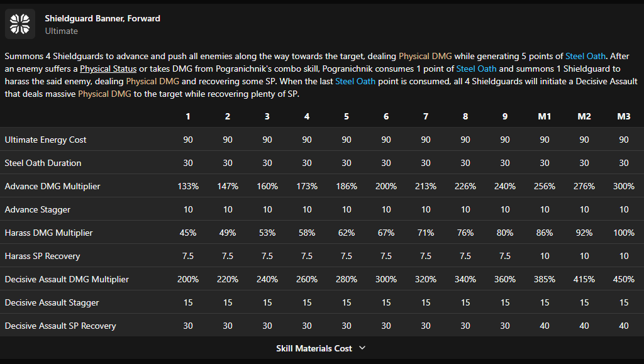Viewport: 644px width, 364px height.
Task: Open the first Steel Oath link
Action: tap(586, 56)
